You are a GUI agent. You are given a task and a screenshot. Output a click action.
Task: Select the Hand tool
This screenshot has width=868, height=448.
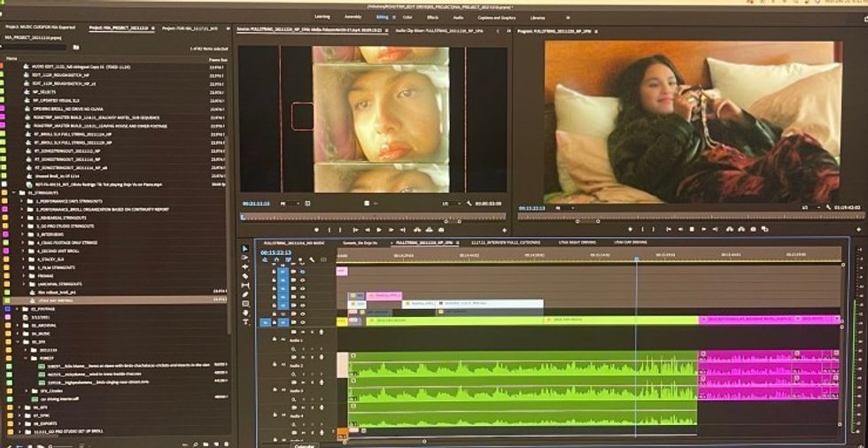245,313
